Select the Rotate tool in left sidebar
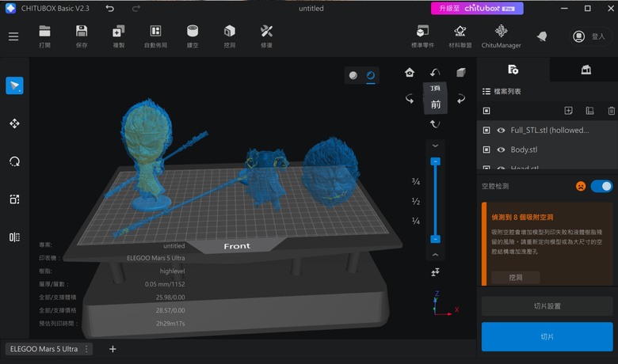This screenshot has height=364, width=618. [14, 161]
